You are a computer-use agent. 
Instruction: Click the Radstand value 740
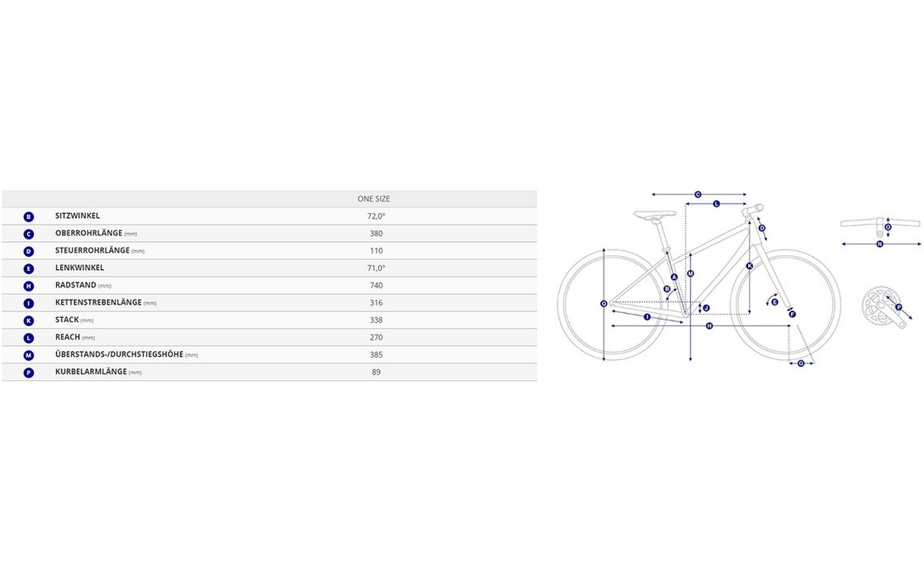click(x=377, y=286)
